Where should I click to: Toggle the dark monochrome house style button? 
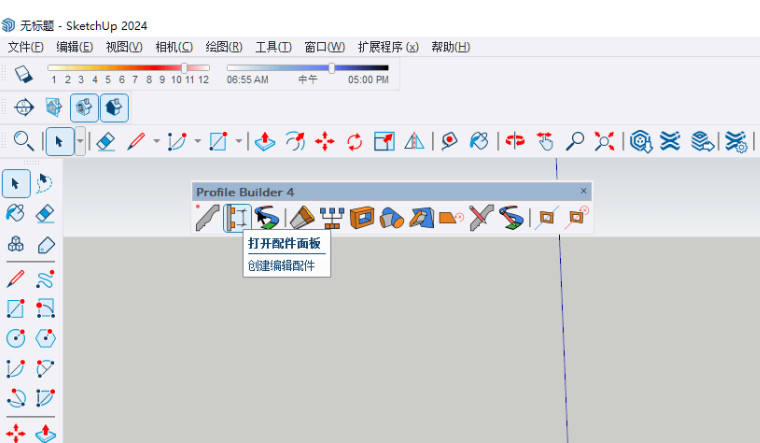tap(114, 107)
